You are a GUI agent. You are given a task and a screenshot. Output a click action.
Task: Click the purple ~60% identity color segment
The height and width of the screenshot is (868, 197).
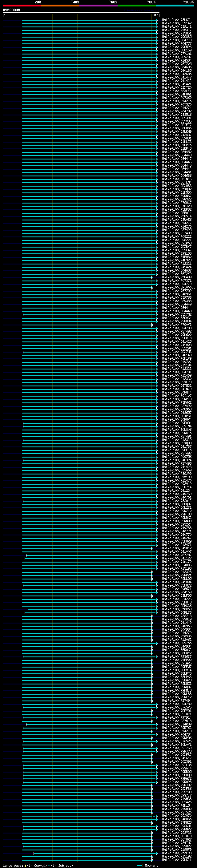(98, 6)
